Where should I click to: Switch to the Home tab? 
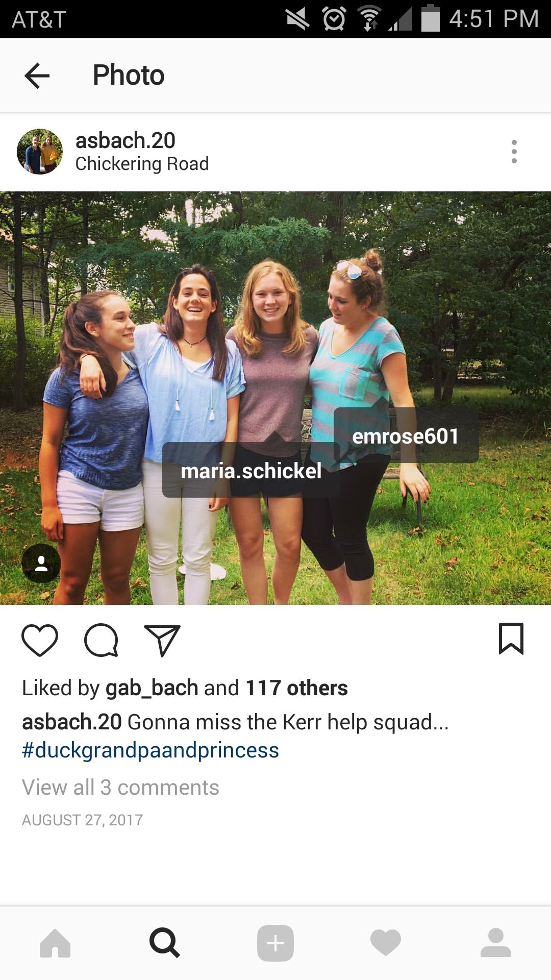pos(55,943)
